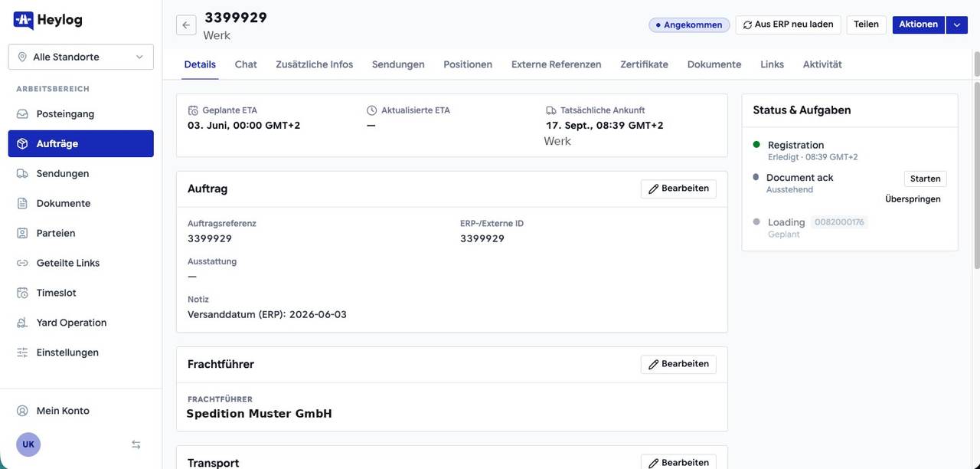Click the Versanddatum (ERP): 2026-06-03 note

pyautogui.click(x=267, y=314)
